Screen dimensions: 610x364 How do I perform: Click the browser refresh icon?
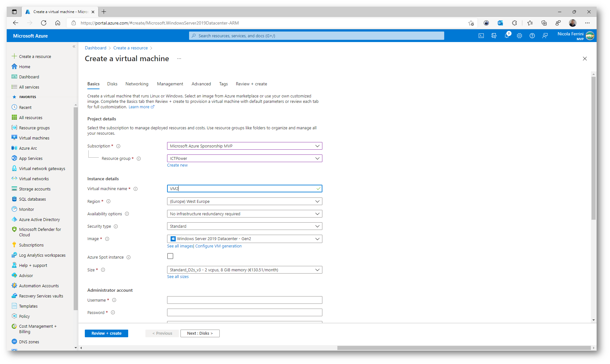coord(44,23)
